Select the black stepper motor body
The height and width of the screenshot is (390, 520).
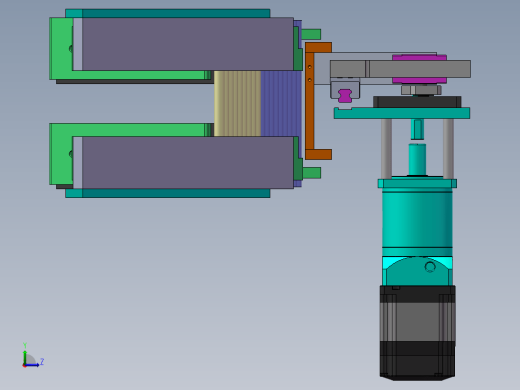tap(417, 333)
